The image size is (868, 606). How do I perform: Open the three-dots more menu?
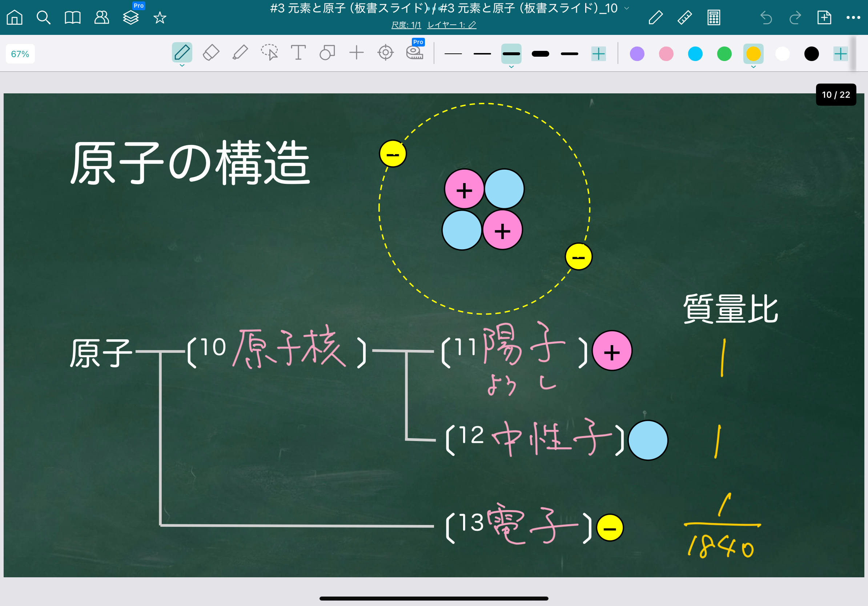(x=853, y=17)
